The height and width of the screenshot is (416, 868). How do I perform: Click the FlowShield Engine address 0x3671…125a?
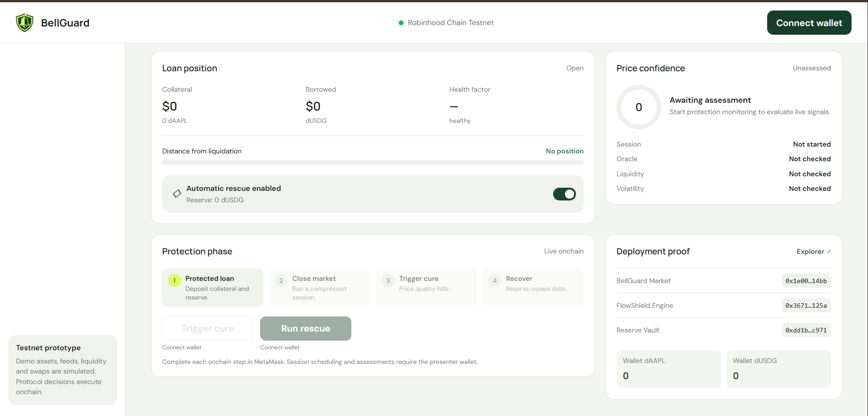click(x=806, y=305)
